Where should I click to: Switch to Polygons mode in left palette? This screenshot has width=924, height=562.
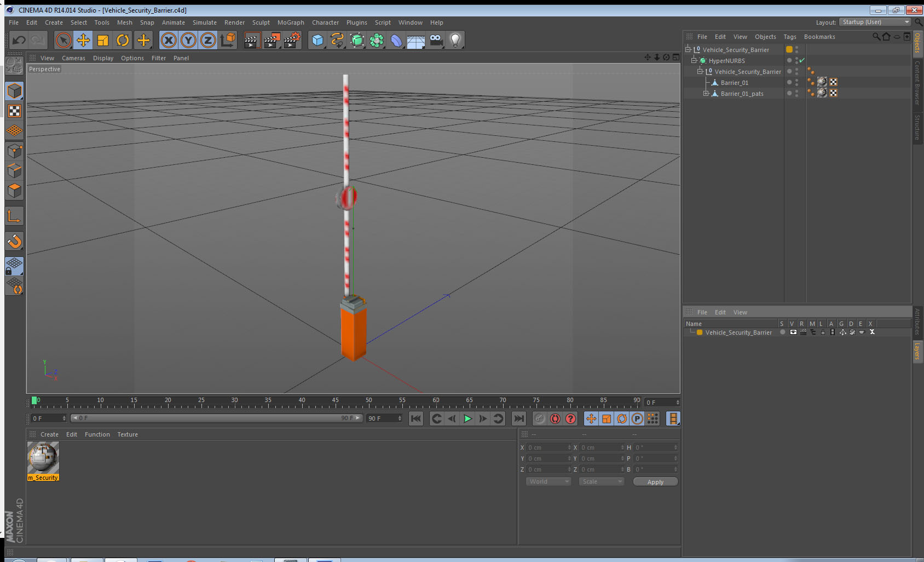[14, 190]
